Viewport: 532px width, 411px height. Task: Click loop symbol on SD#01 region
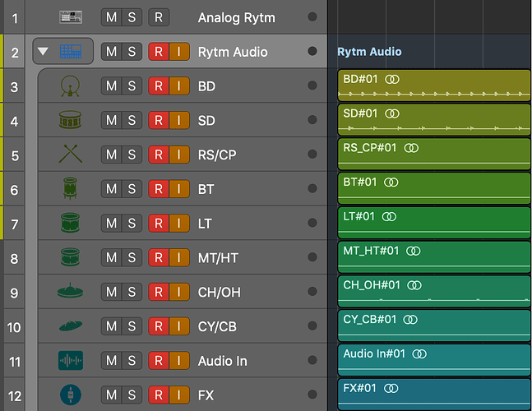click(x=392, y=113)
